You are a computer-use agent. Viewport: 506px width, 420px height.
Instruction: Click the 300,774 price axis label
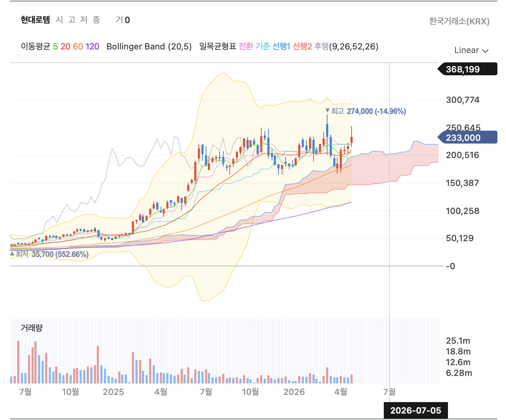pyautogui.click(x=463, y=100)
